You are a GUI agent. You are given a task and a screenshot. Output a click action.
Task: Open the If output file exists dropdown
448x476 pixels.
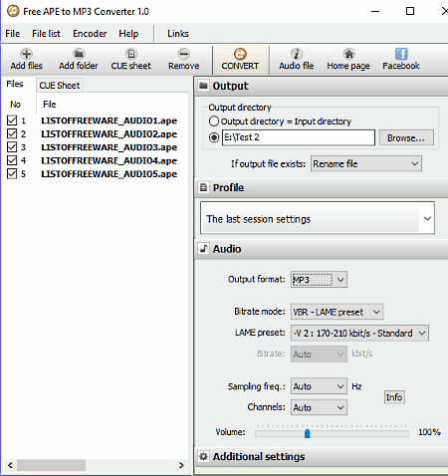(x=366, y=163)
